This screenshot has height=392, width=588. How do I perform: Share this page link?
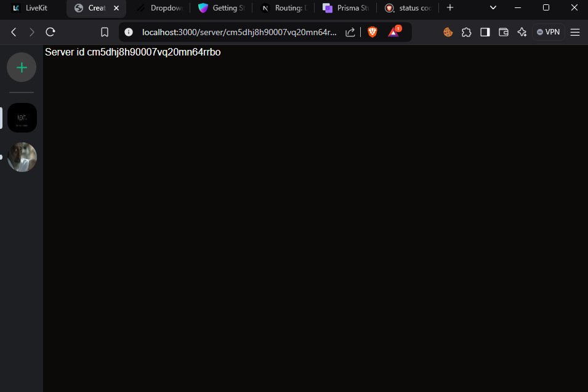click(x=350, y=32)
